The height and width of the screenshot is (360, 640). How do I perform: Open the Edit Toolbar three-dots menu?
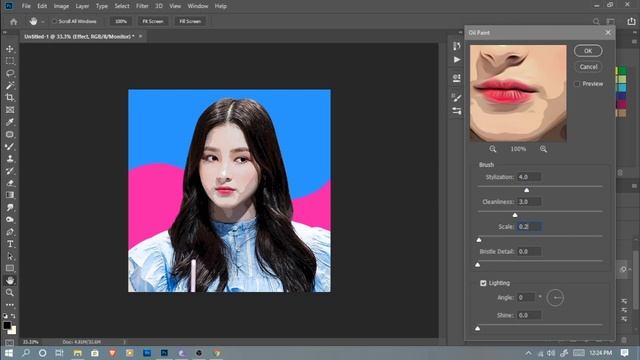[10, 304]
